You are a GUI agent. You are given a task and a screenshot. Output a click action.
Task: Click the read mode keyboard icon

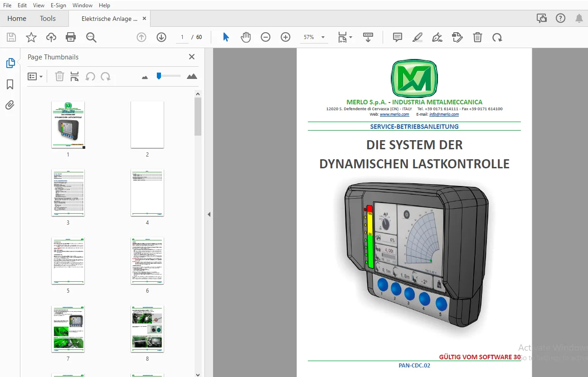tap(368, 37)
